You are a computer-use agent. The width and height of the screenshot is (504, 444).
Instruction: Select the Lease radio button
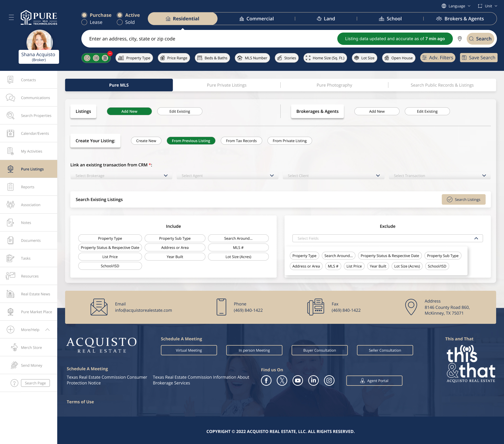click(x=84, y=22)
